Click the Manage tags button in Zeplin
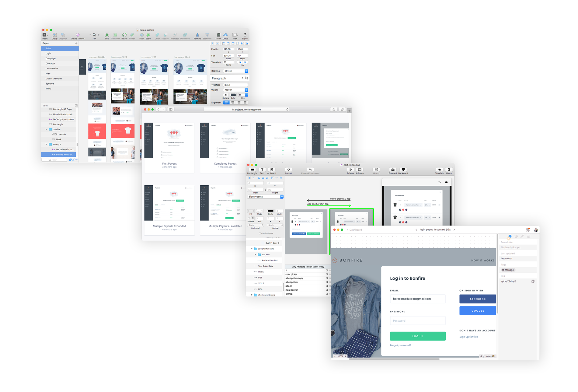The width and height of the screenshot is (578, 392). (x=508, y=270)
